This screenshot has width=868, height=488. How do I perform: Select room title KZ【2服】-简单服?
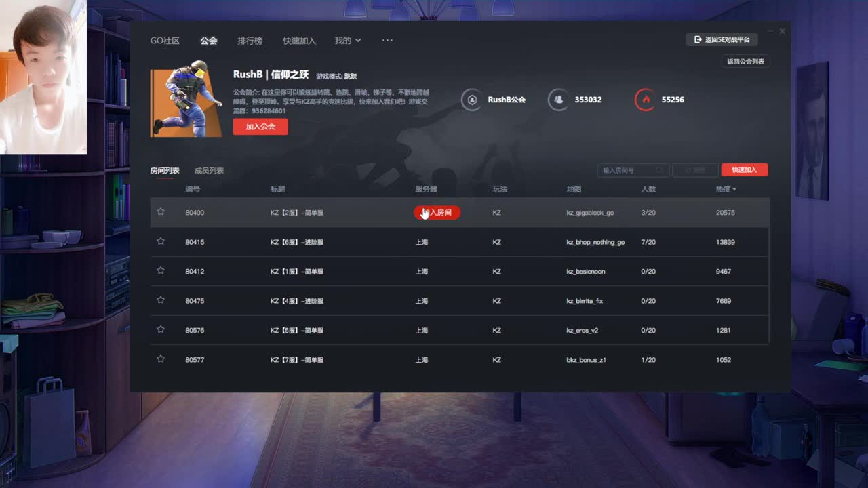pyautogui.click(x=297, y=213)
